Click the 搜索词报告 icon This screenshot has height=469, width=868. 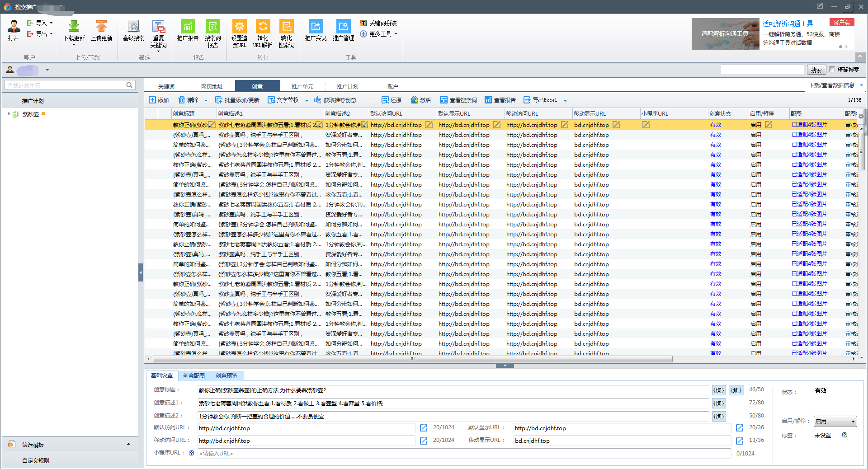pyautogui.click(x=212, y=27)
